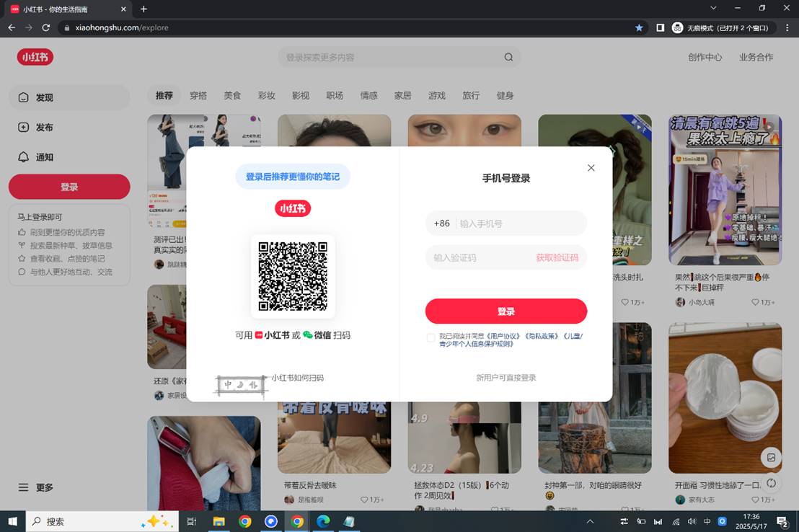Viewport: 799px width, 532px height.
Task: Open the 更多 menu at sidebar bottom
Action: (x=35, y=487)
